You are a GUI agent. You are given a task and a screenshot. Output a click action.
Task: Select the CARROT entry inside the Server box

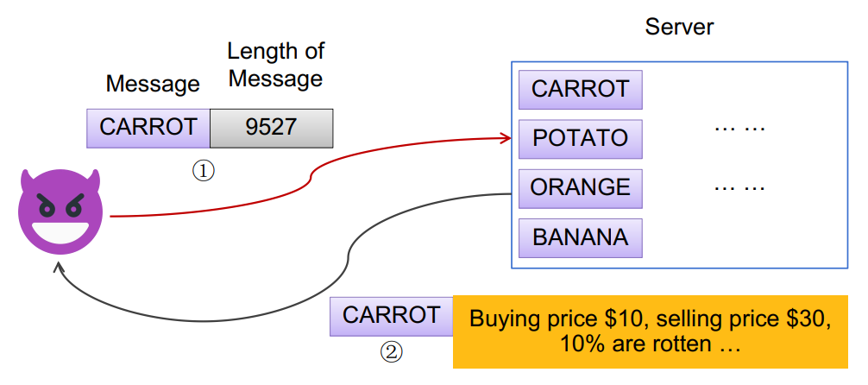(580, 89)
